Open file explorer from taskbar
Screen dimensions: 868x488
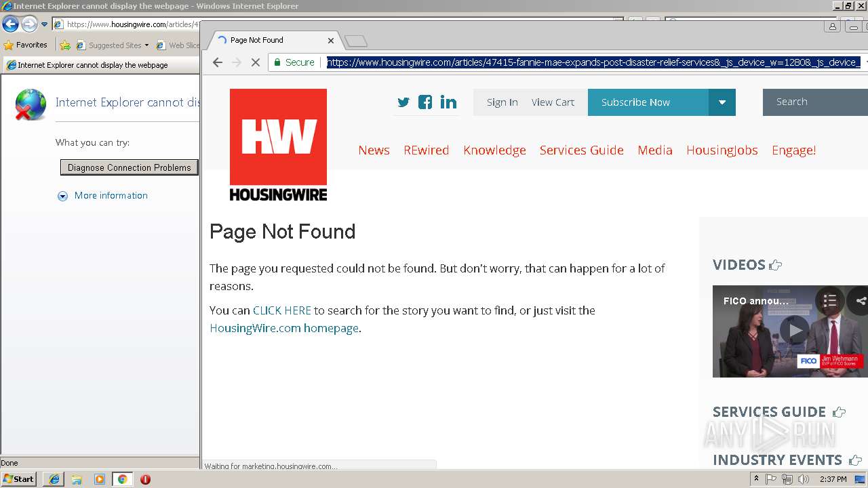pyautogui.click(x=77, y=479)
